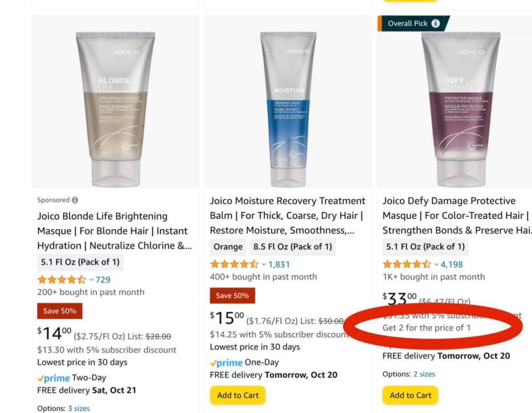The height and width of the screenshot is (413, 532).
Task: Expand rating dropdown next to 1,831 reviews
Action: click(263, 264)
